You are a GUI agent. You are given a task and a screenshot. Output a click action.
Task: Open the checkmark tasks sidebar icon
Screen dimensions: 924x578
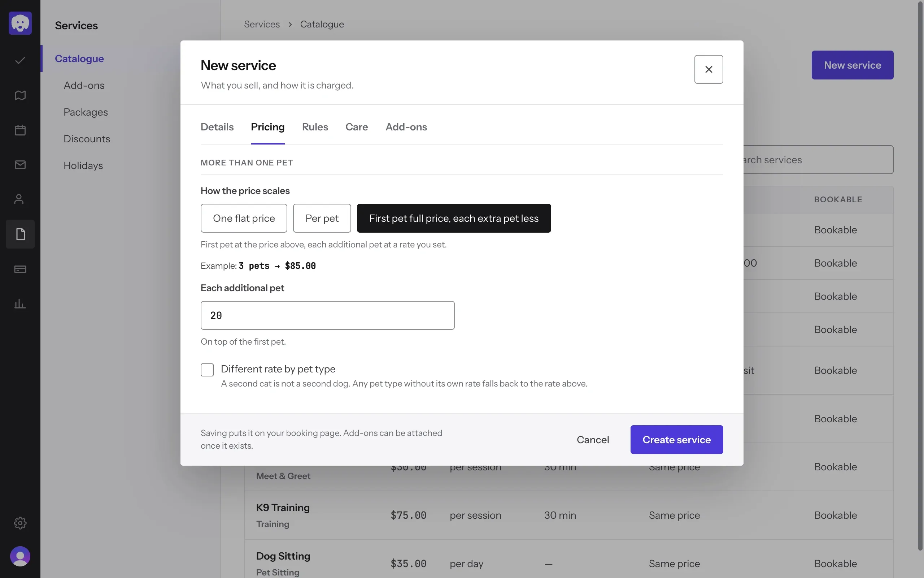pyautogui.click(x=20, y=60)
